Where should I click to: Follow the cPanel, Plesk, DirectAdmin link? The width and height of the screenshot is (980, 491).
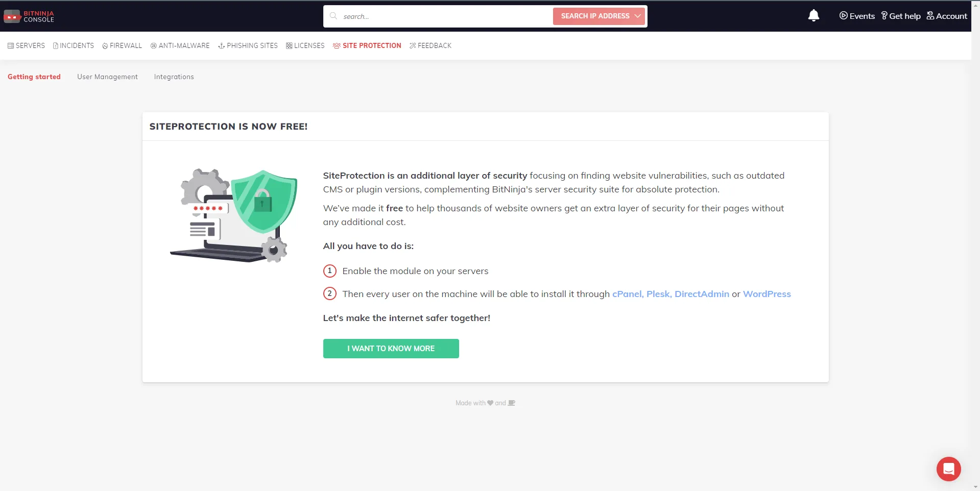[x=671, y=294]
